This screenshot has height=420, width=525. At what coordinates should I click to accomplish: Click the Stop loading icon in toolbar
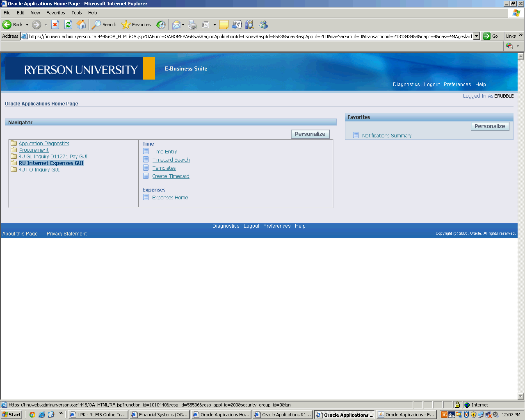coord(55,25)
